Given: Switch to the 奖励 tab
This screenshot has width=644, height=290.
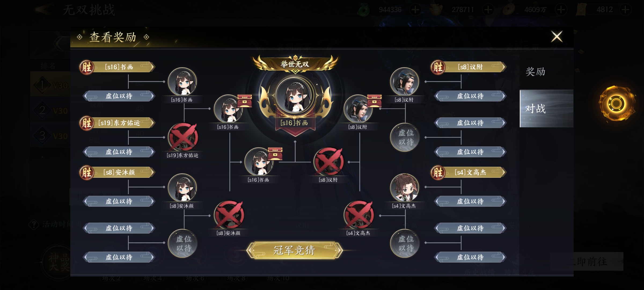Looking at the screenshot, I should (535, 72).
